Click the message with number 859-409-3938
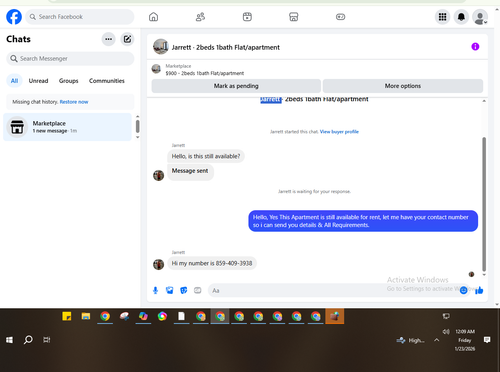500x372 pixels. (x=212, y=263)
